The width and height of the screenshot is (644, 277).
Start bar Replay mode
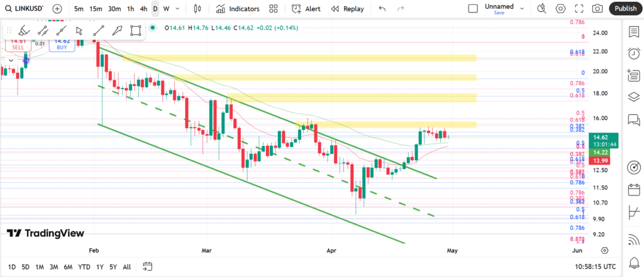click(348, 9)
